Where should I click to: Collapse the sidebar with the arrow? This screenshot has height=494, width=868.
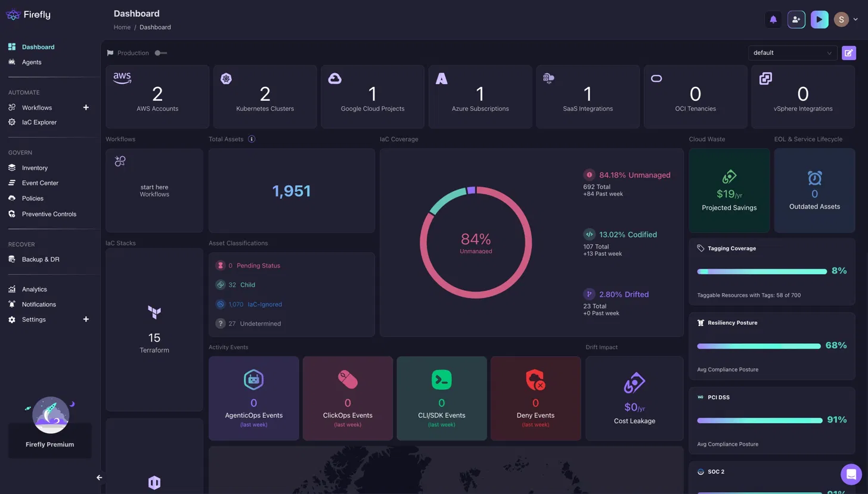100,478
